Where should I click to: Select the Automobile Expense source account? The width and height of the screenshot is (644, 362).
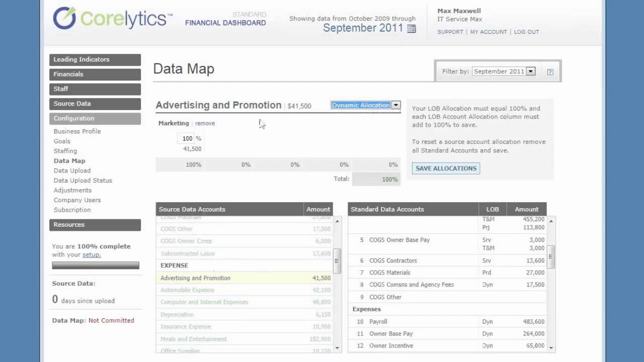[x=187, y=290]
